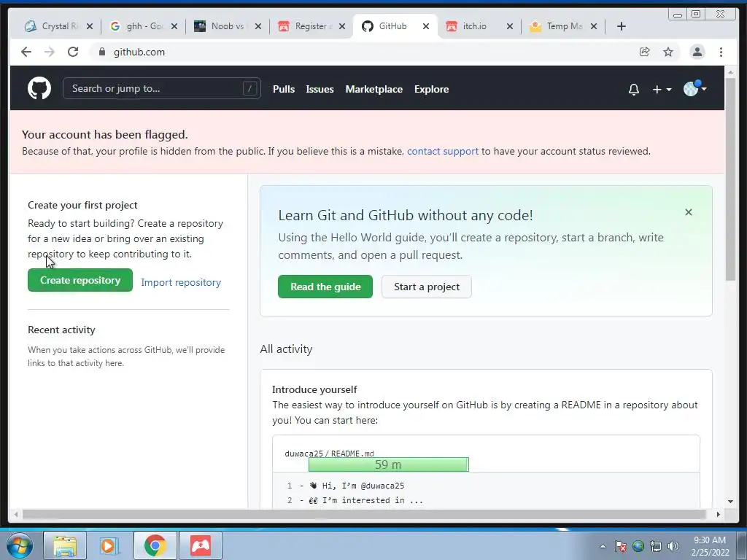Close the Register tab

coord(342,26)
